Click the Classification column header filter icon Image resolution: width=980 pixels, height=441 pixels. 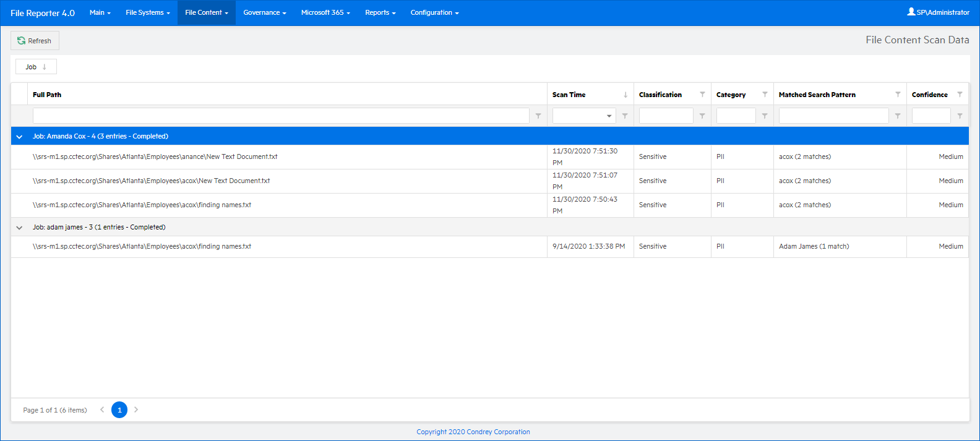point(702,95)
